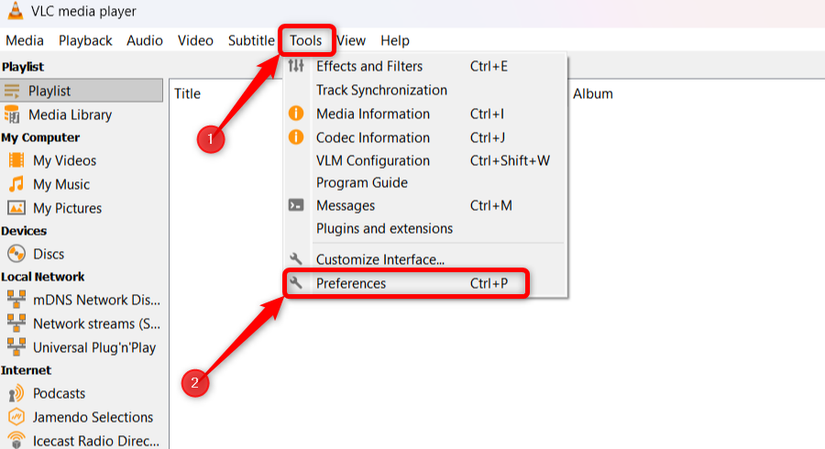This screenshot has height=449, width=825.
Task: Click the Messages terminal icon
Action: click(x=296, y=205)
